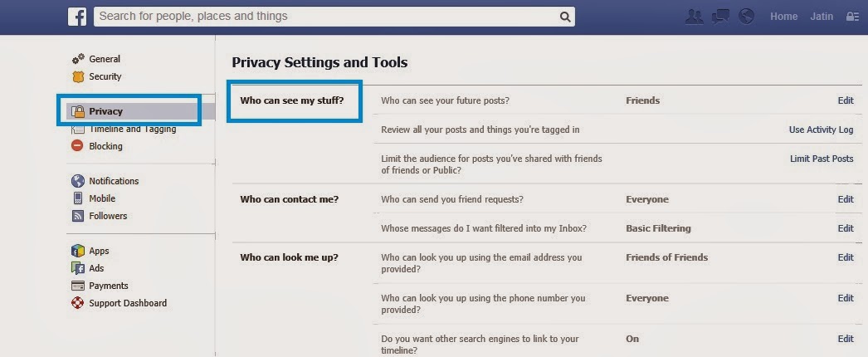Open the notifications globe icon
The width and height of the screenshot is (868, 357).
[x=747, y=17]
